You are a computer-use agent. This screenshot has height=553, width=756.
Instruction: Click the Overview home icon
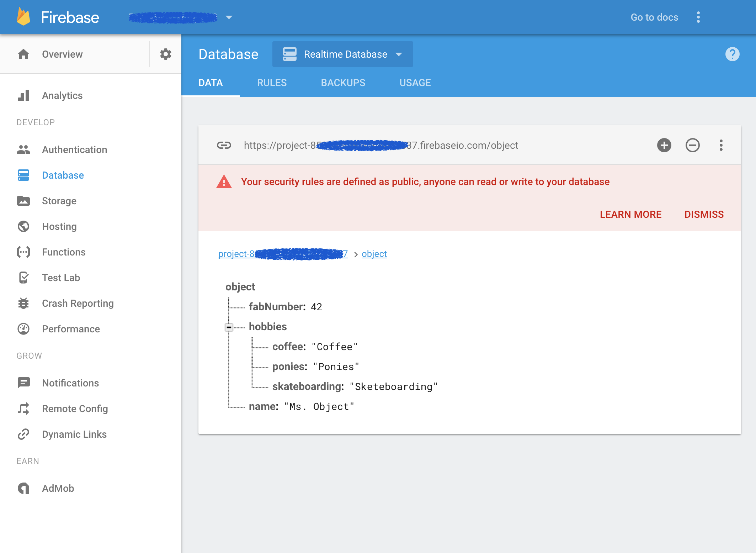(23, 54)
